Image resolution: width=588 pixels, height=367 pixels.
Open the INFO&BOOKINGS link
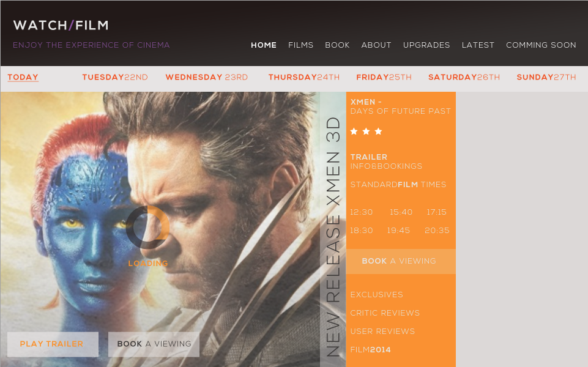coord(386,166)
